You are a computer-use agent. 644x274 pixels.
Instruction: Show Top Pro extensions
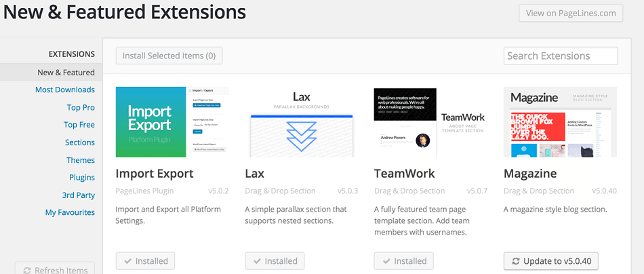click(81, 107)
